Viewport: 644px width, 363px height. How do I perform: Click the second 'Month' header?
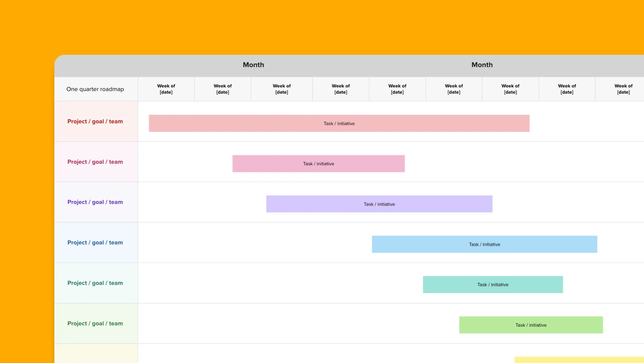(482, 65)
